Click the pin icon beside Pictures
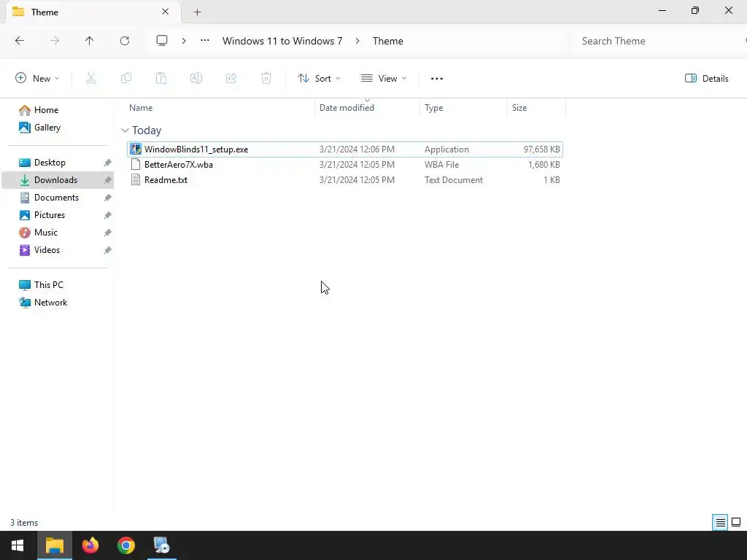Viewport: 747px width, 560px height. [x=108, y=215]
